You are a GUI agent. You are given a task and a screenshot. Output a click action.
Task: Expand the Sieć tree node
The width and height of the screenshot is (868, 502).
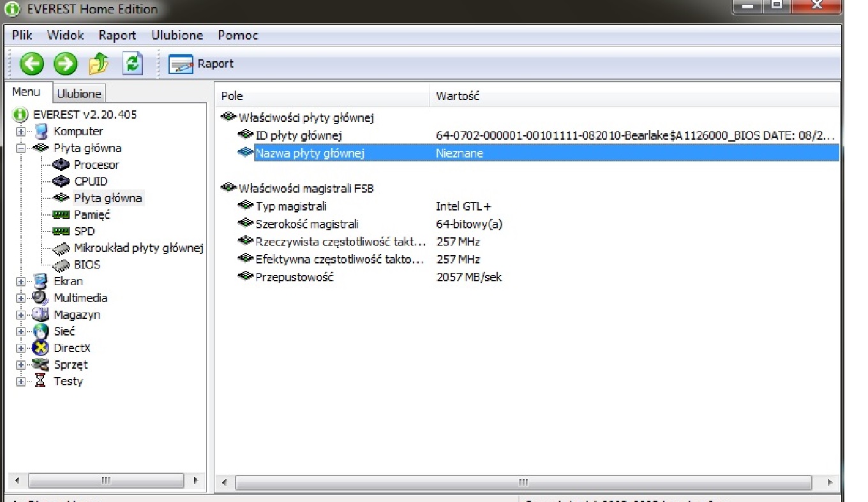(21, 332)
